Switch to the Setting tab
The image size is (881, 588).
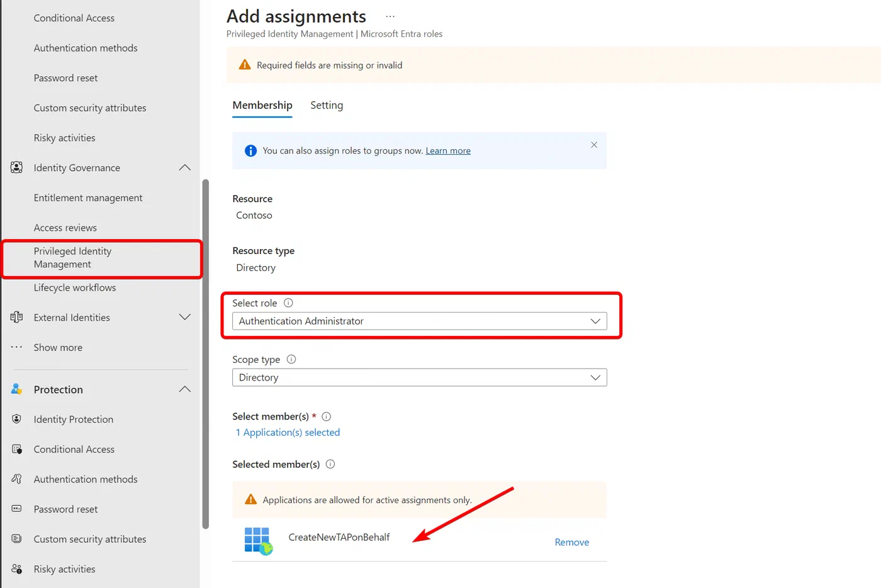click(327, 105)
